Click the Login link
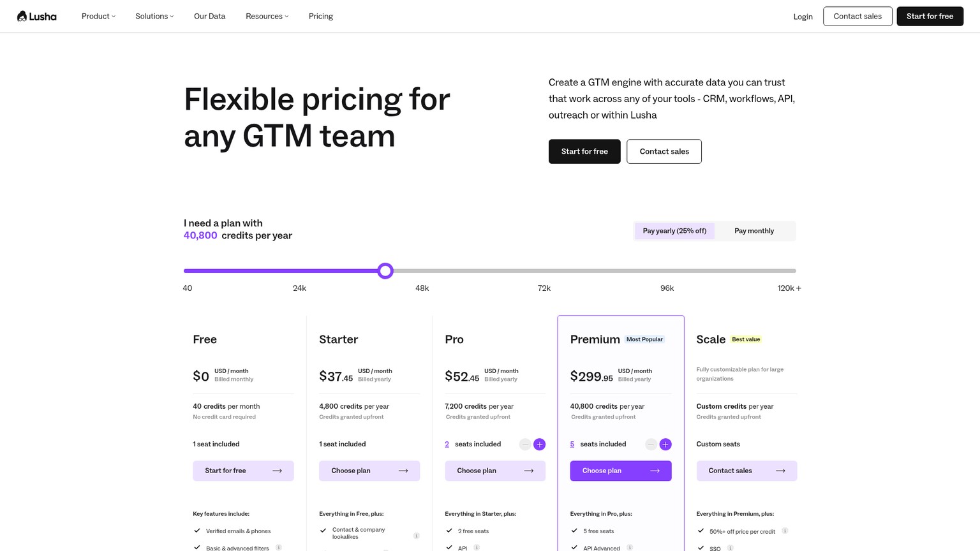This screenshot has height=551, width=980. coord(803,17)
